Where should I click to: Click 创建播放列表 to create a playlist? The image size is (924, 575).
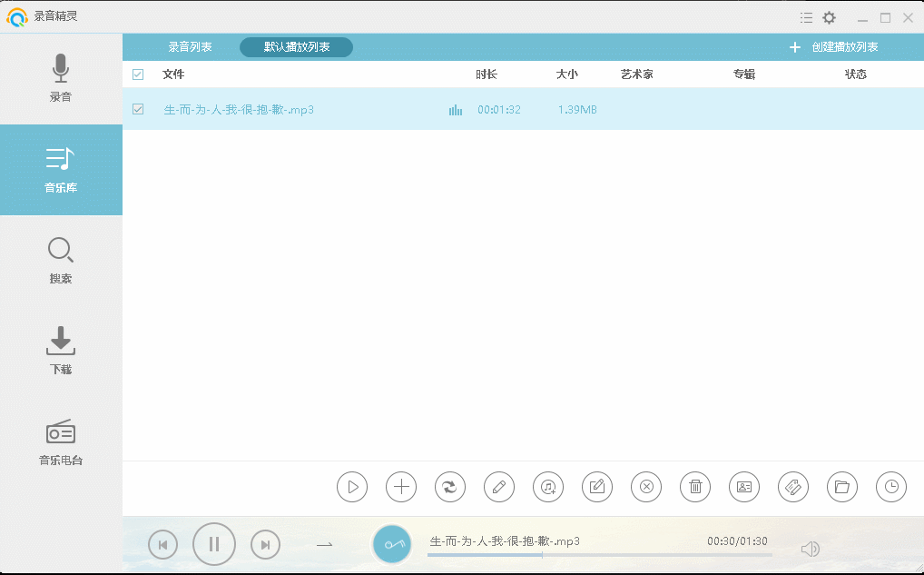click(834, 47)
